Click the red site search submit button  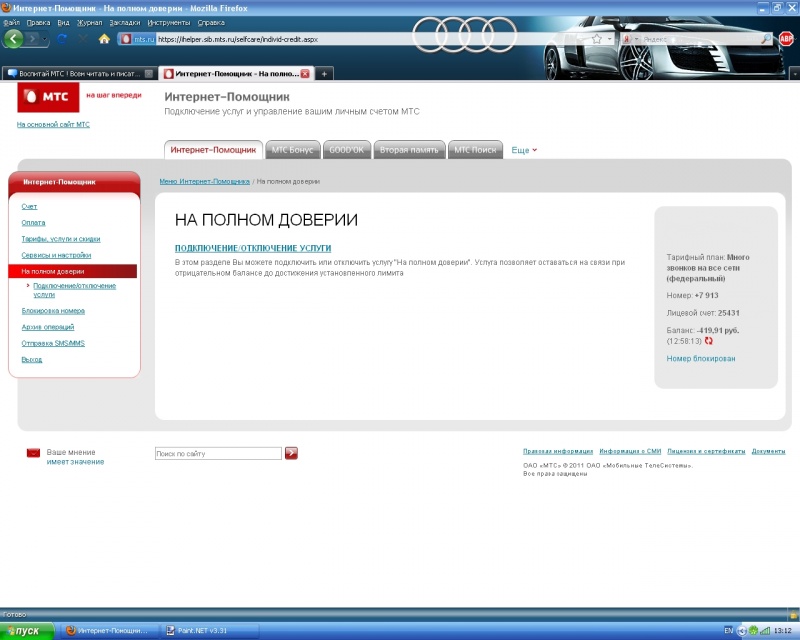[291, 453]
